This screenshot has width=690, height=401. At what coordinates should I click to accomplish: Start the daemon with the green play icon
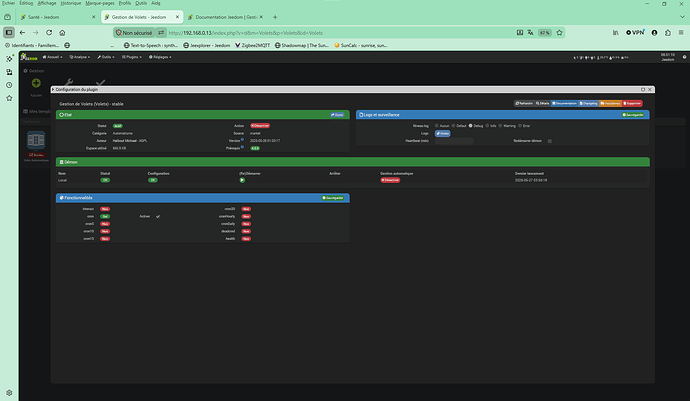(242, 180)
